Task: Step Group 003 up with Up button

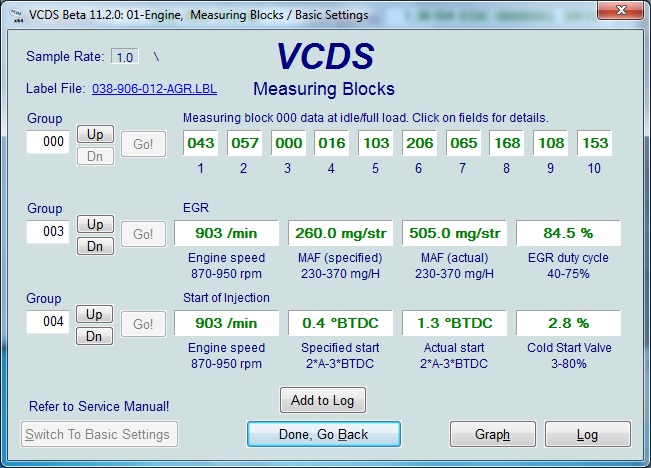Action: [95, 224]
